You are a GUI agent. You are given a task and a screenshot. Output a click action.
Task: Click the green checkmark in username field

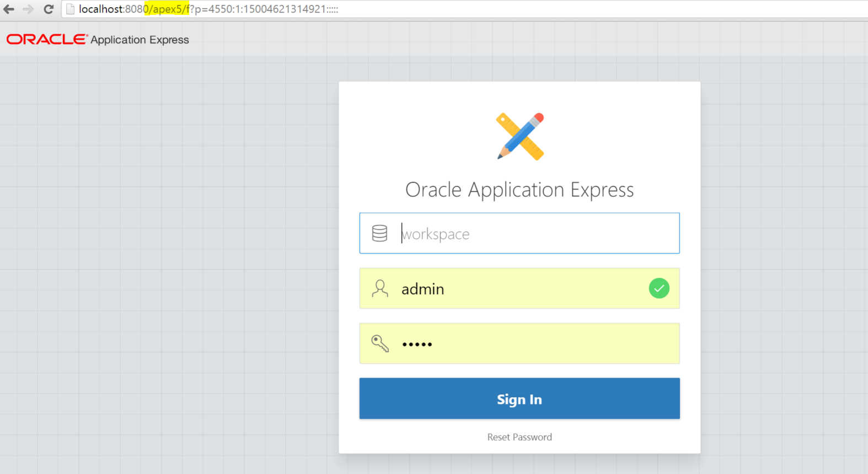pos(659,288)
